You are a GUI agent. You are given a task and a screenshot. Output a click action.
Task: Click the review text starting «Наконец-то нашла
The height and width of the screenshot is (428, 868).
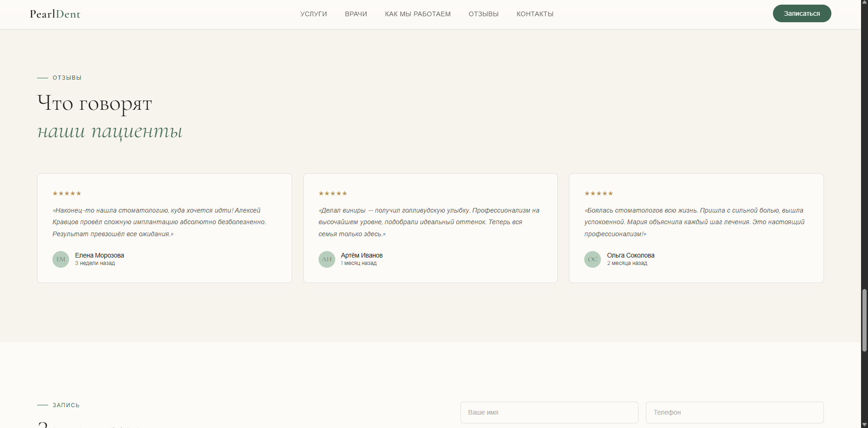pos(160,222)
